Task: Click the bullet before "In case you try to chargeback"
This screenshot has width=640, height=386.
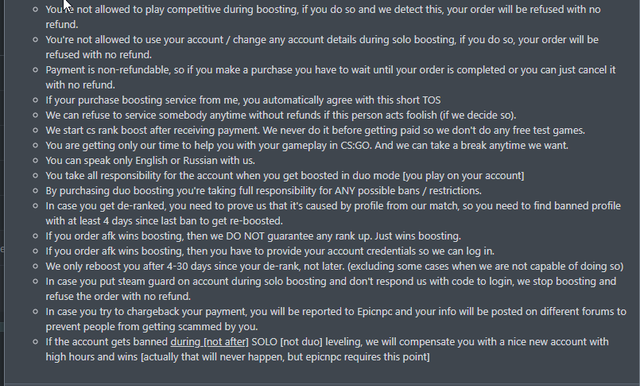Action: click(36, 311)
